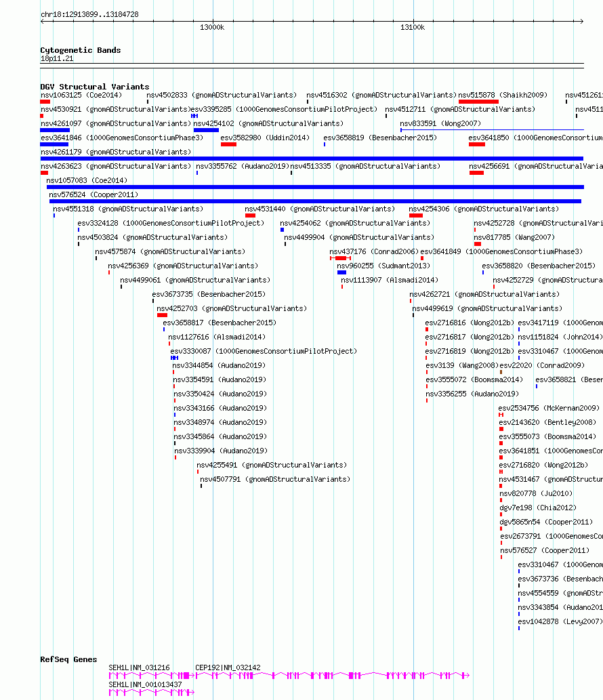The height and width of the screenshot is (700, 603).
Task: Open nsv4575874 gnomAD variant label
Action: pos(170,252)
